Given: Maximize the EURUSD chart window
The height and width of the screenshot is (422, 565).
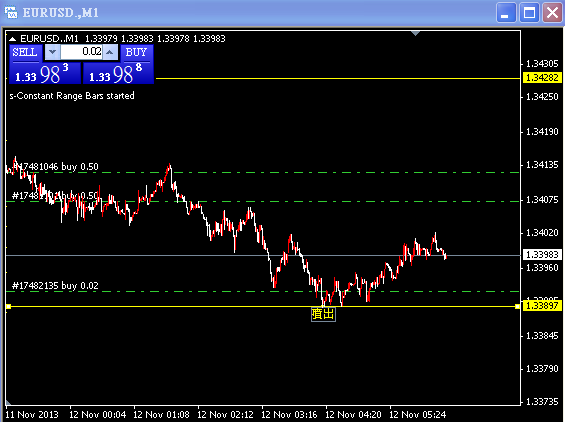Looking at the screenshot, I should coord(529,13).
